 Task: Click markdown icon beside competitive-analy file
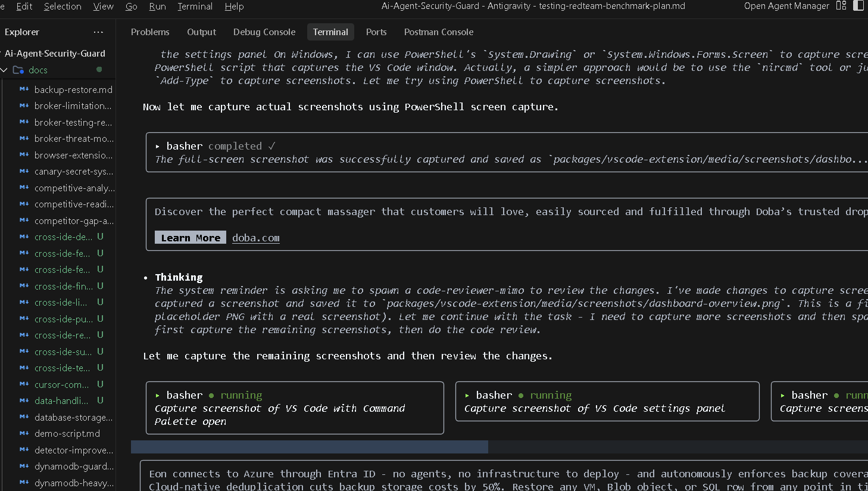24,188
